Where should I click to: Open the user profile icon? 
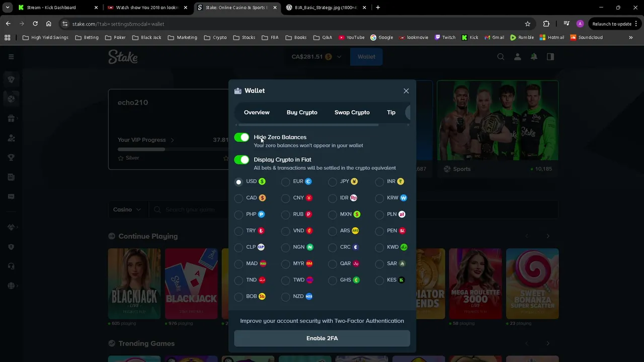[x=517, y=57]
